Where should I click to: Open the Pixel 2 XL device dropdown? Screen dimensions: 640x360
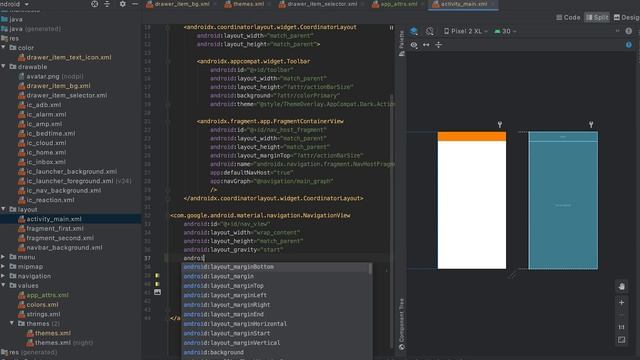pos(466,31)
